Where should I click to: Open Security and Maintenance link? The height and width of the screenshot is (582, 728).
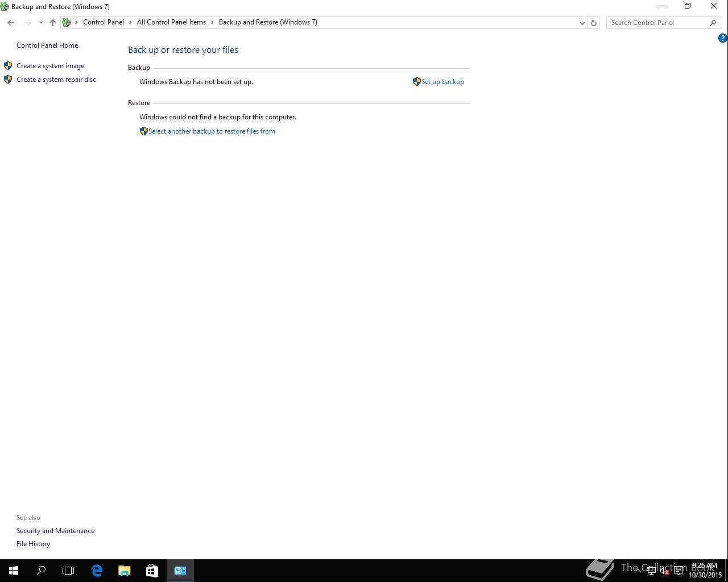tap(55, 531)
